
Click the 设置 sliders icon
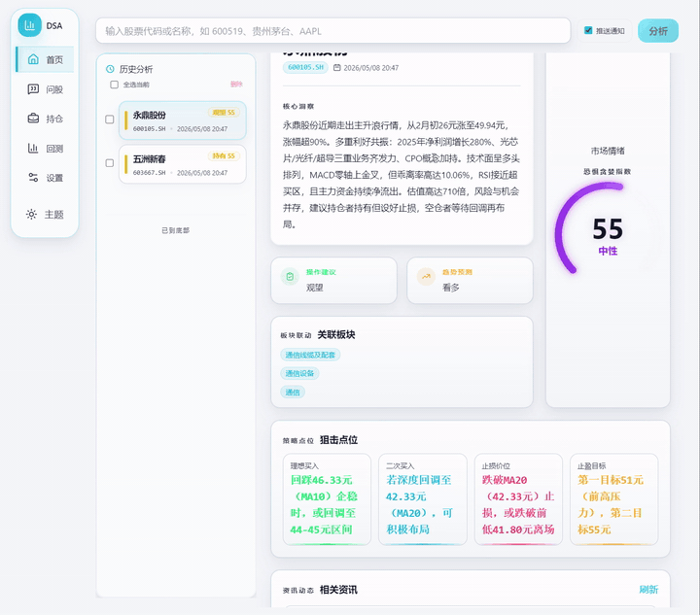[x=33, y=178]
